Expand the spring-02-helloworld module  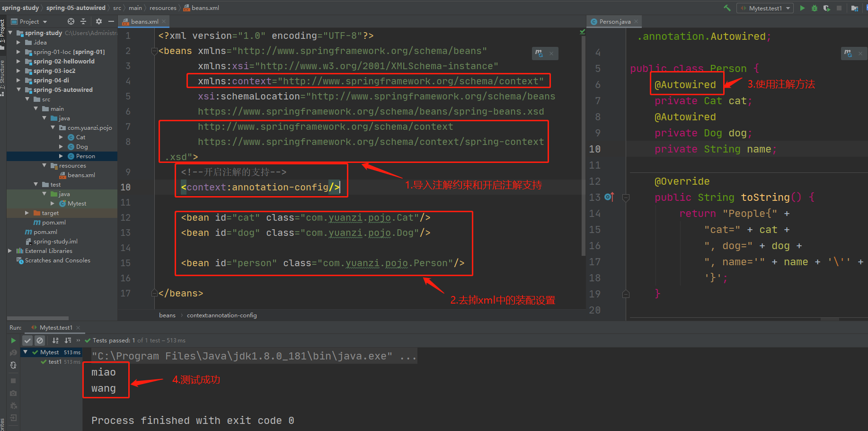(x=19, y=62)
